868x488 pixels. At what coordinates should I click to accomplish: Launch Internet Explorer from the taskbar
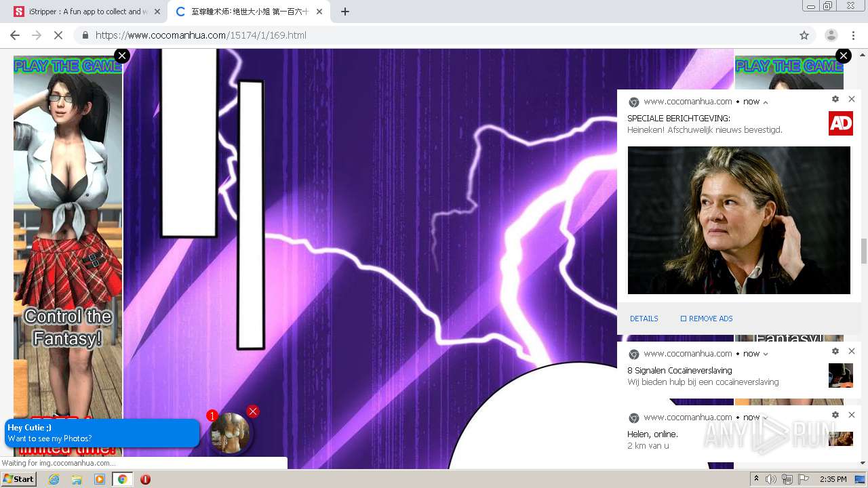pyautogui.click(x=54, y=479)
